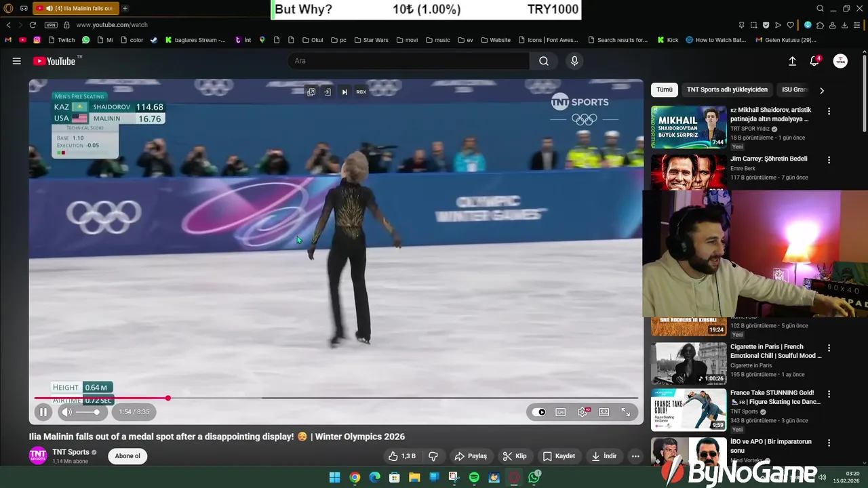
Task: Open options for İBO ve APO video
Action: (x=829, y=443)
